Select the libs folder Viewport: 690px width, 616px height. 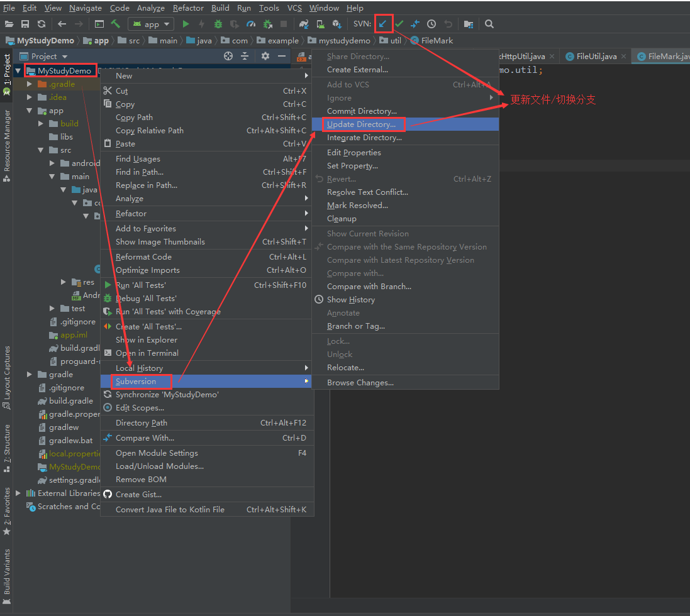[61, 137]
